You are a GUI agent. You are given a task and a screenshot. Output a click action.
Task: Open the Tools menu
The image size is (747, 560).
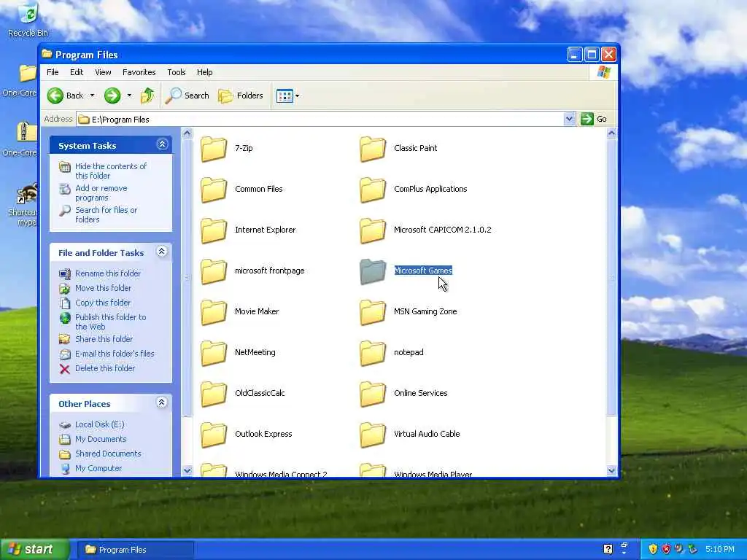177,72
